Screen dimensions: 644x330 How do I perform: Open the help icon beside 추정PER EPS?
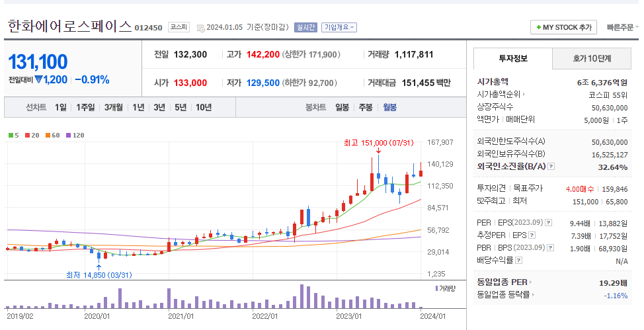click(x=532, y=235)
